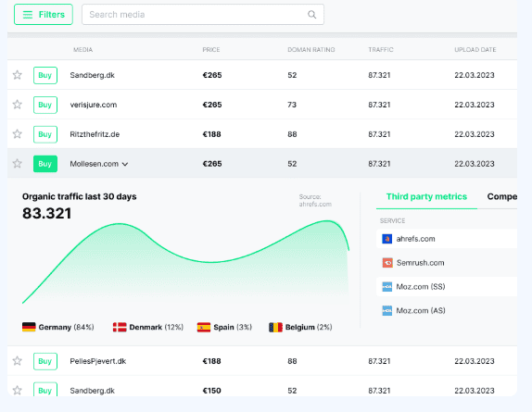
Task: Click the Source: ahrefs.com label
Action: (x=315, y=201)
